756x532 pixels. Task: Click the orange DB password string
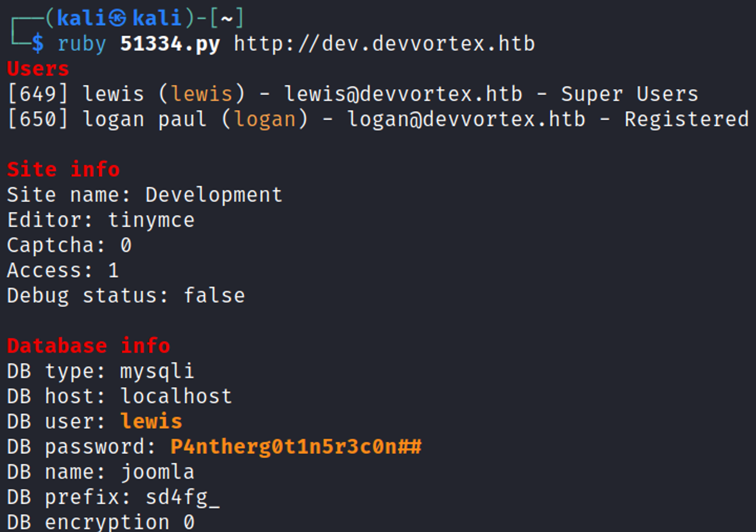296,447
